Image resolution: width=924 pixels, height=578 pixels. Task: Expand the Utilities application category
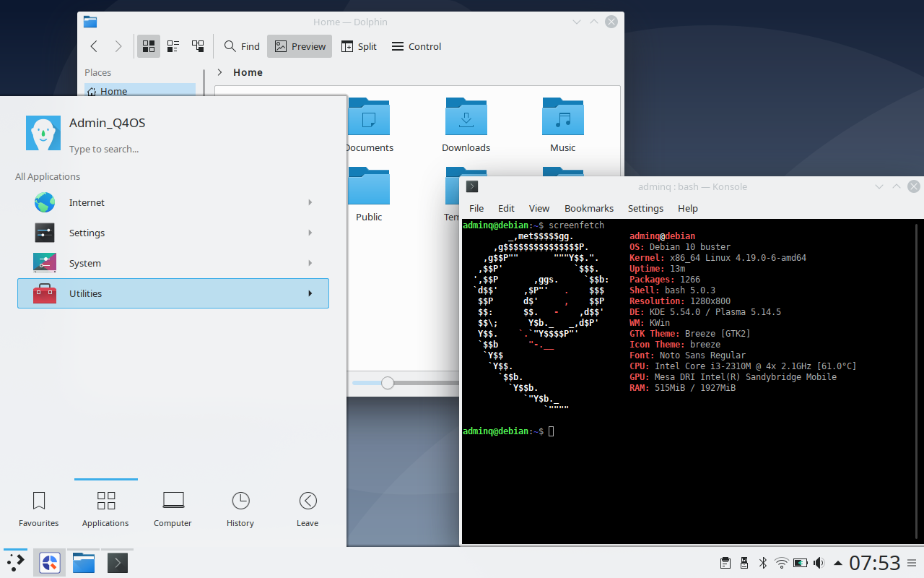click(173, 293)
